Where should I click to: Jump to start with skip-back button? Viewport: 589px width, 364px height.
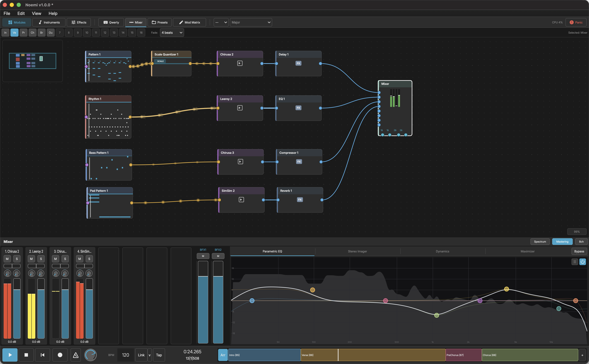pos(43,355)
